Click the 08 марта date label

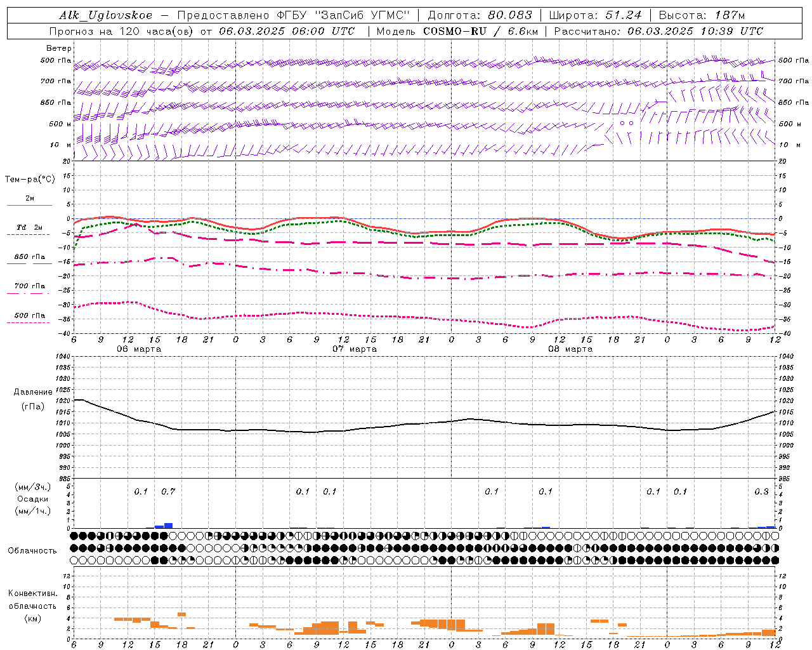click(x=570, y=349)
